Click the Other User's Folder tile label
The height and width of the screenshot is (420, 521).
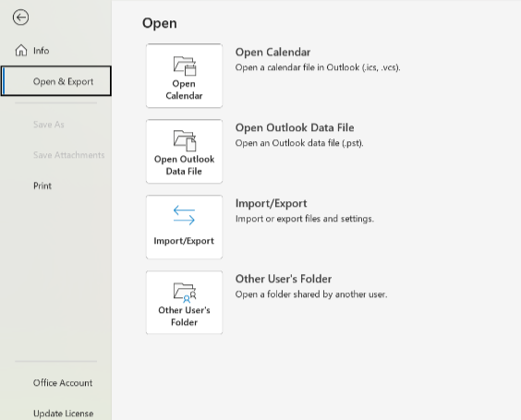point(184,316)
